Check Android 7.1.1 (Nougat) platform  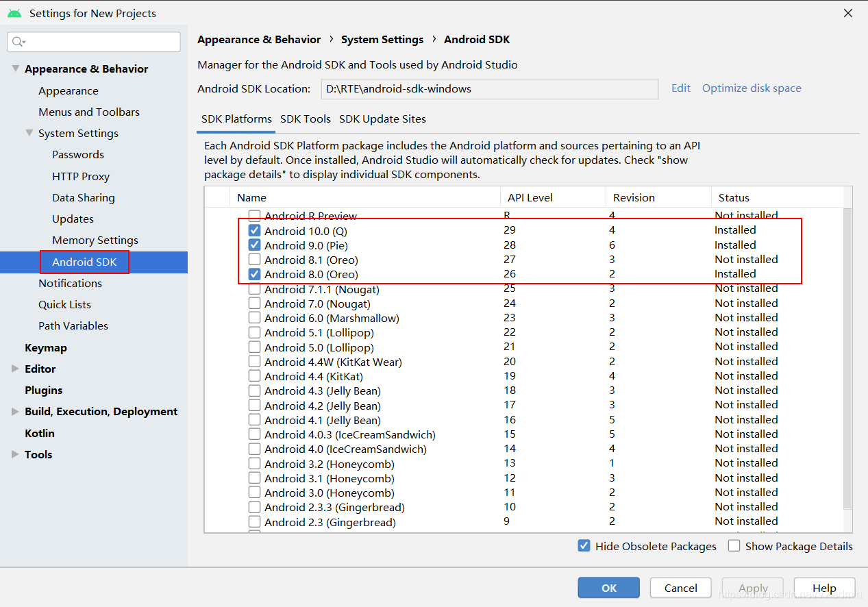(x=254, y=289)
